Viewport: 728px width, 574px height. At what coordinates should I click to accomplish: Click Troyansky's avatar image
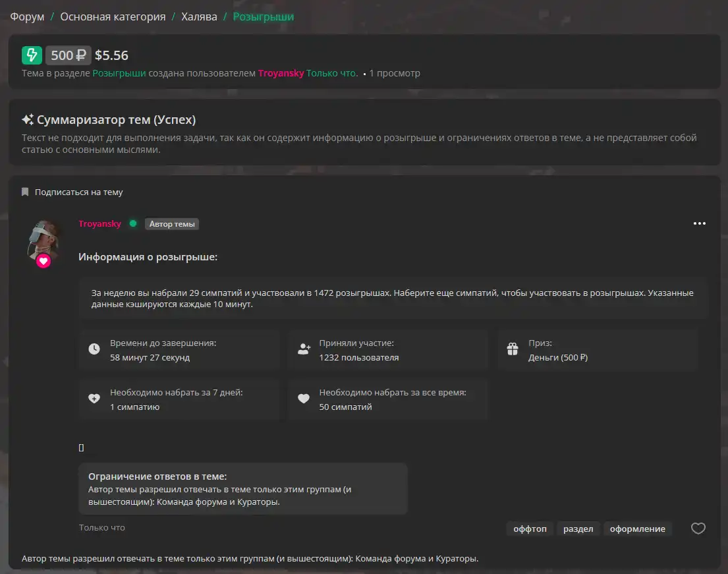(x=43, y=239)
